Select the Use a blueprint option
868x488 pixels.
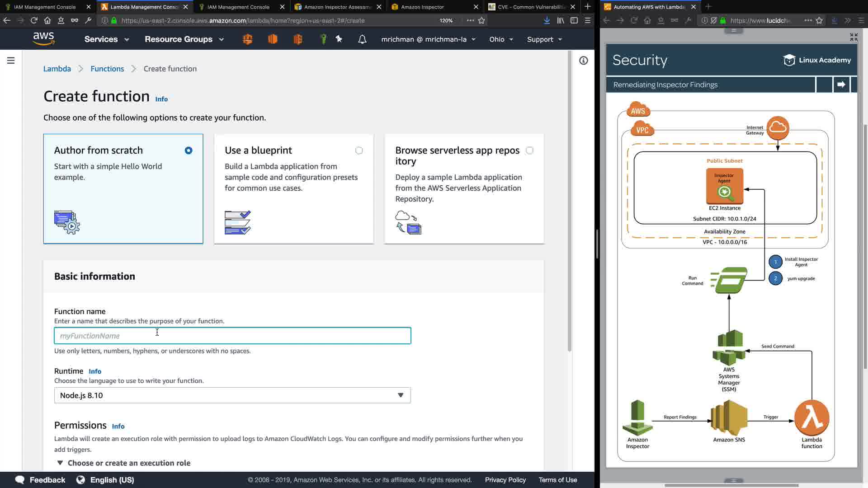click(359, 150)
